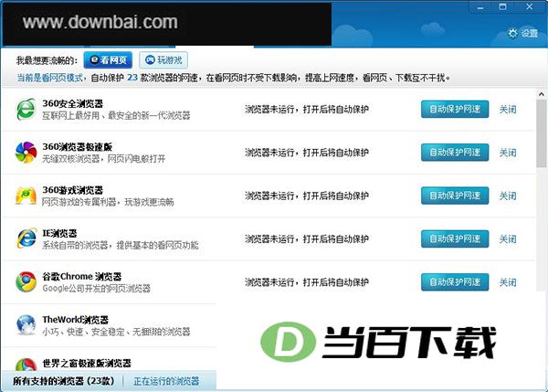Click 关闭 link for 360浏览器极速版
This screenshot has width=548, height=392.
click(x=508, y=153)
